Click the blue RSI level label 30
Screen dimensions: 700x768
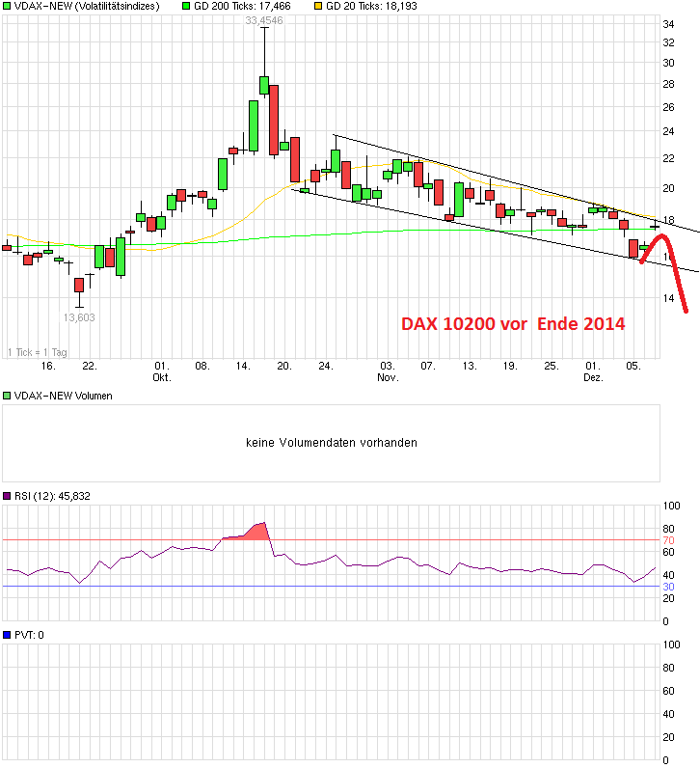coord(669,587)
